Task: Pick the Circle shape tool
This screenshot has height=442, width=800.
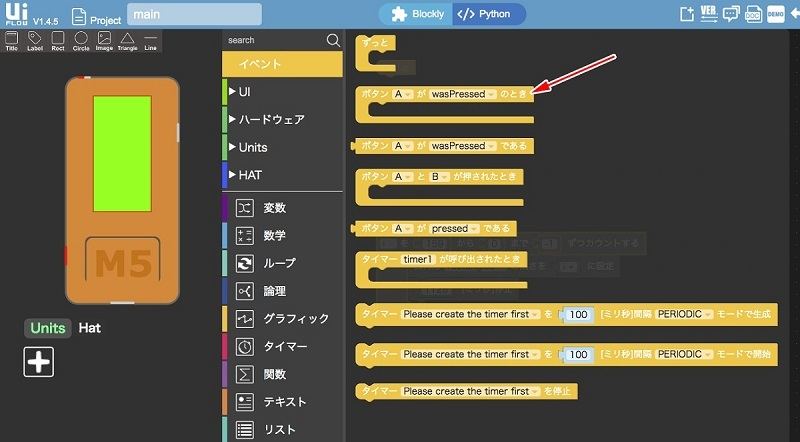Action: (81, 41)
